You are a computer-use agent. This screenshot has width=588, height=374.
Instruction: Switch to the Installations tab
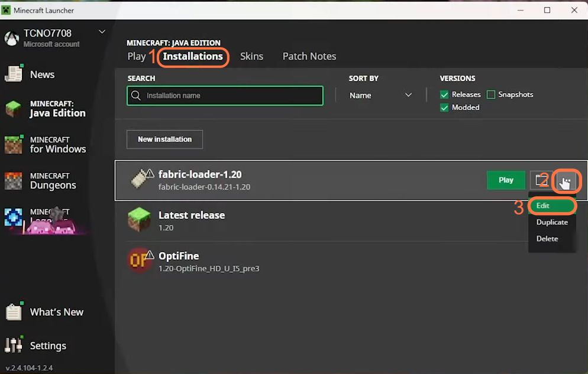193,56
